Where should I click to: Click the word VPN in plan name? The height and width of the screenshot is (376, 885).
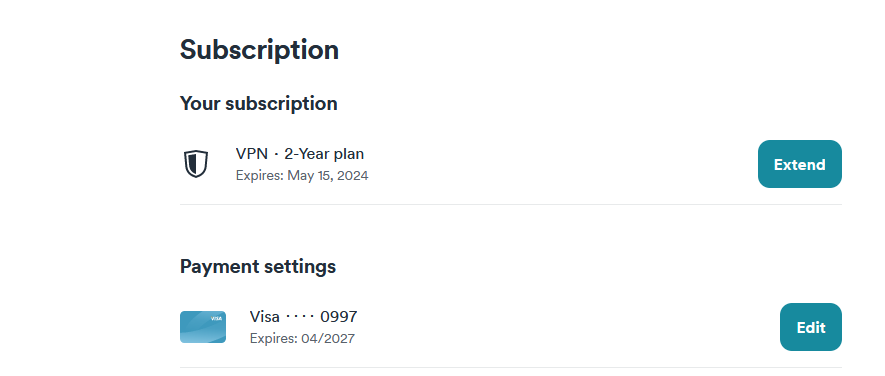click(252, 154)
